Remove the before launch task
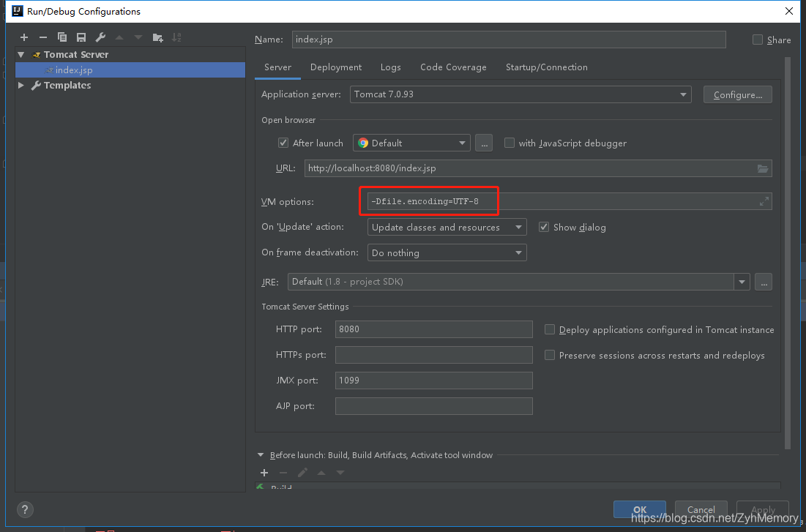The height and width of the screenshot is (532, 806). coord(283,473)
